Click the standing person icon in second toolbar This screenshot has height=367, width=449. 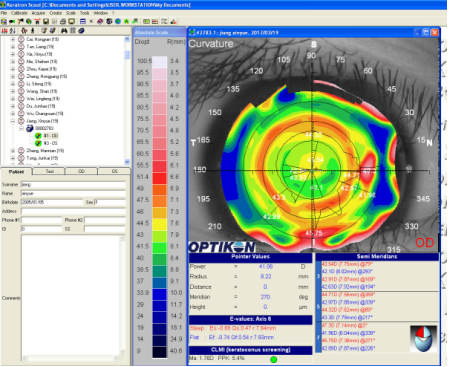click(32, 31)
